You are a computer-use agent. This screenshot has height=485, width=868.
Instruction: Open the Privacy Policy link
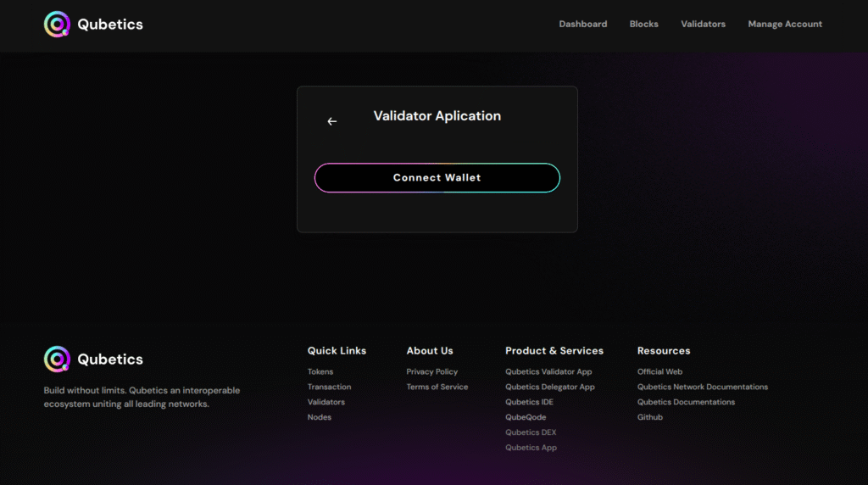[x=431, y=371]
